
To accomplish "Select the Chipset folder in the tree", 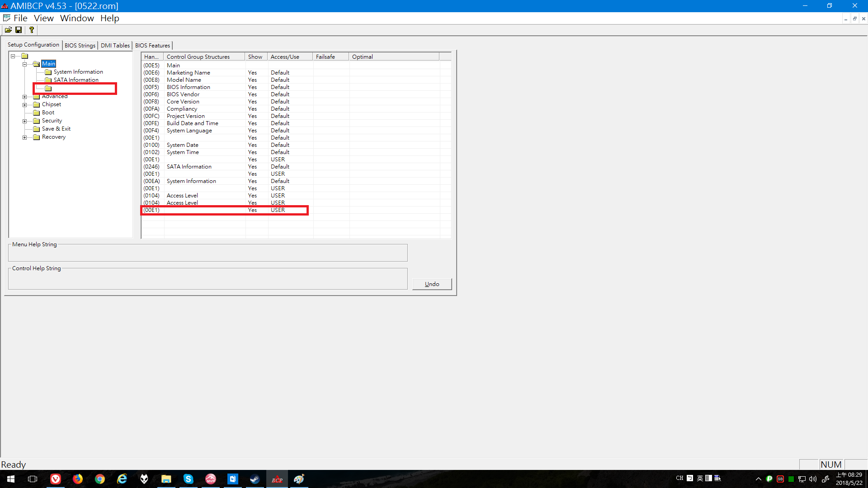I will coord(52,104).
